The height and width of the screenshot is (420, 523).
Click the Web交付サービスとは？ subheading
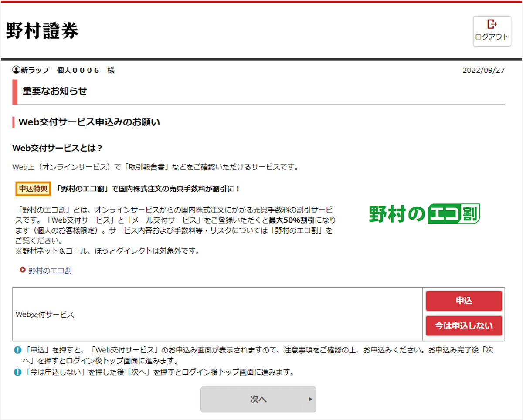click(58, 148)
